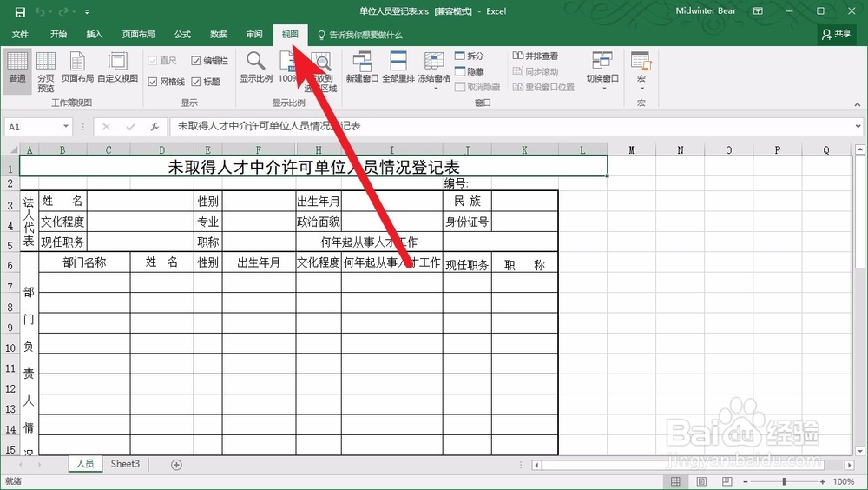Click horizontal scrollbar left arrow

coord(536,465)
